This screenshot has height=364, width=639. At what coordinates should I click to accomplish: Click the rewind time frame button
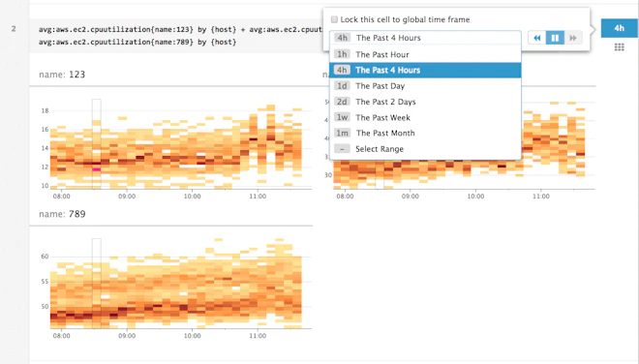click(x=536, y=38)
